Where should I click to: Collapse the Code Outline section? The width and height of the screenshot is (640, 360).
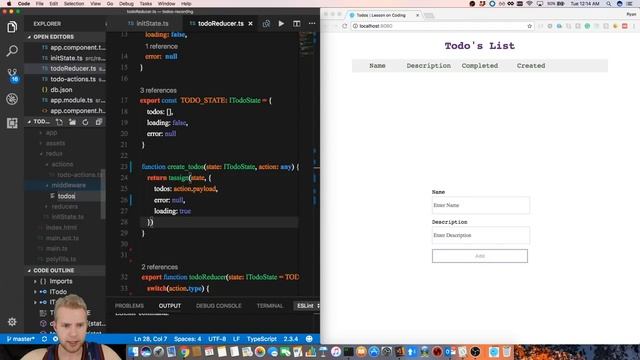click(53, 270)
